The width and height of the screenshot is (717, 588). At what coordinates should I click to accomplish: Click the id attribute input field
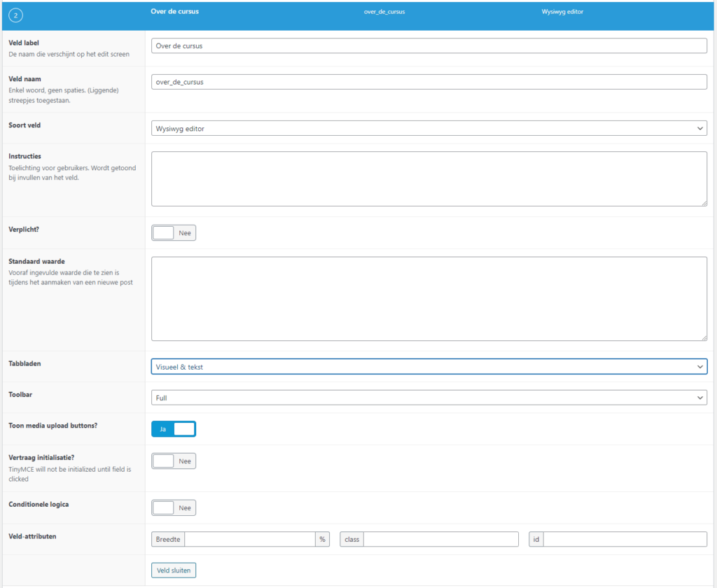coord(625,539)
